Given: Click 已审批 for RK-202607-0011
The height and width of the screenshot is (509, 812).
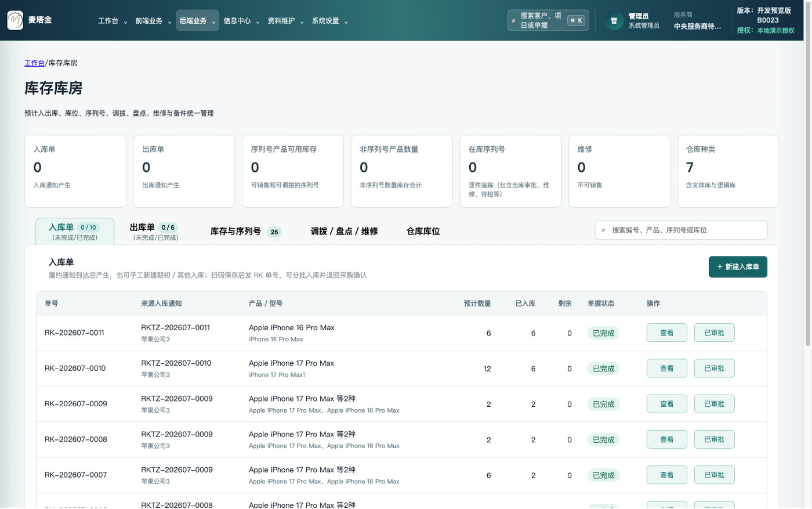Looking at the screenshot, I should (715, 333).
